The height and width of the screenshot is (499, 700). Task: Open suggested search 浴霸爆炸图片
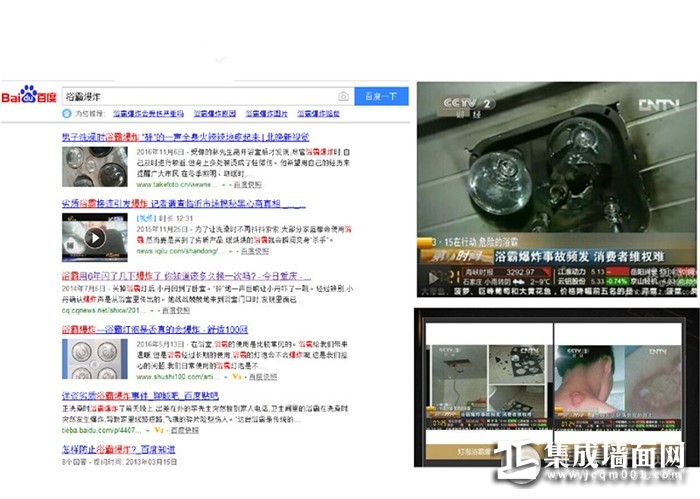click(x=267, y=114)
